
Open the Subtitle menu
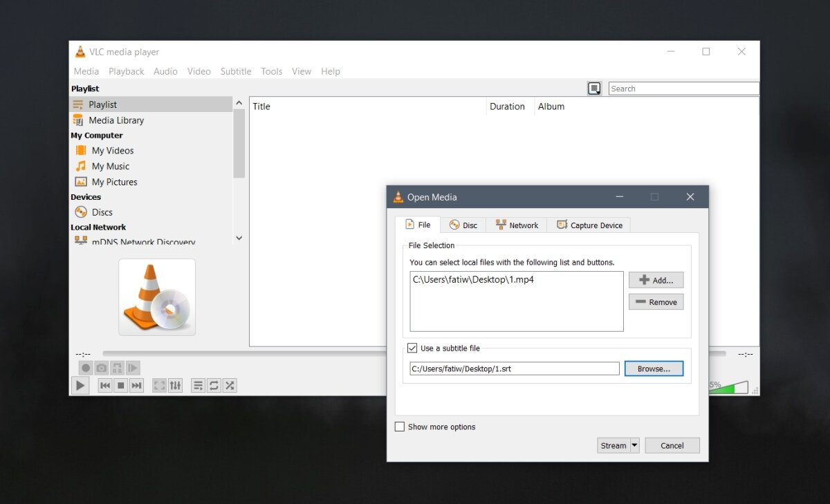click(x=236, y=71)
